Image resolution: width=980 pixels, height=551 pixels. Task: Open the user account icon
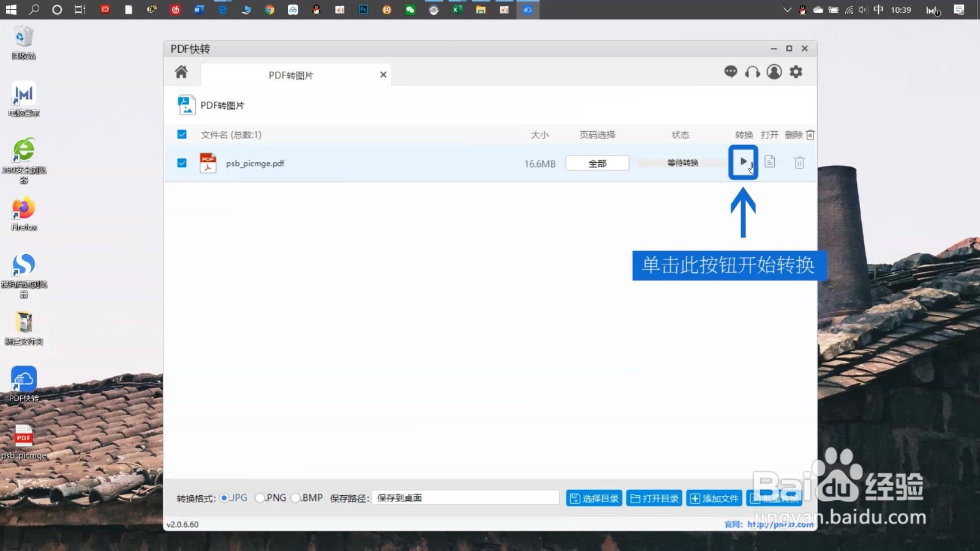click(774, 72)
